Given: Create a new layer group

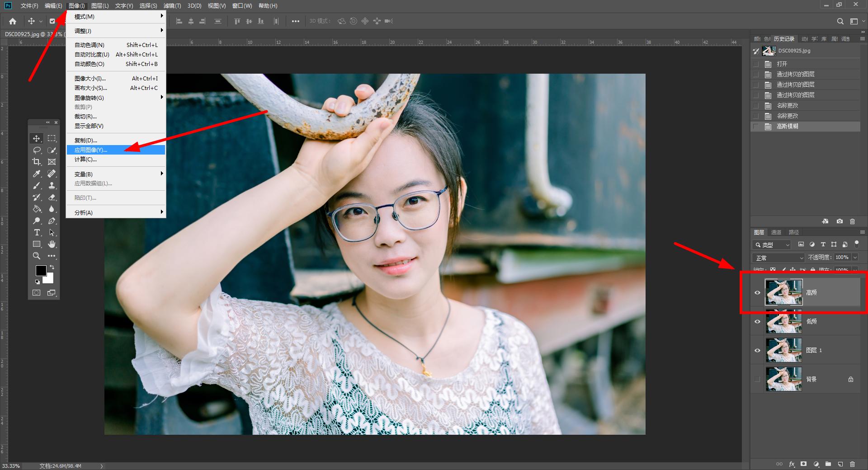Looking at the screenshot, I should click(828, 464).
